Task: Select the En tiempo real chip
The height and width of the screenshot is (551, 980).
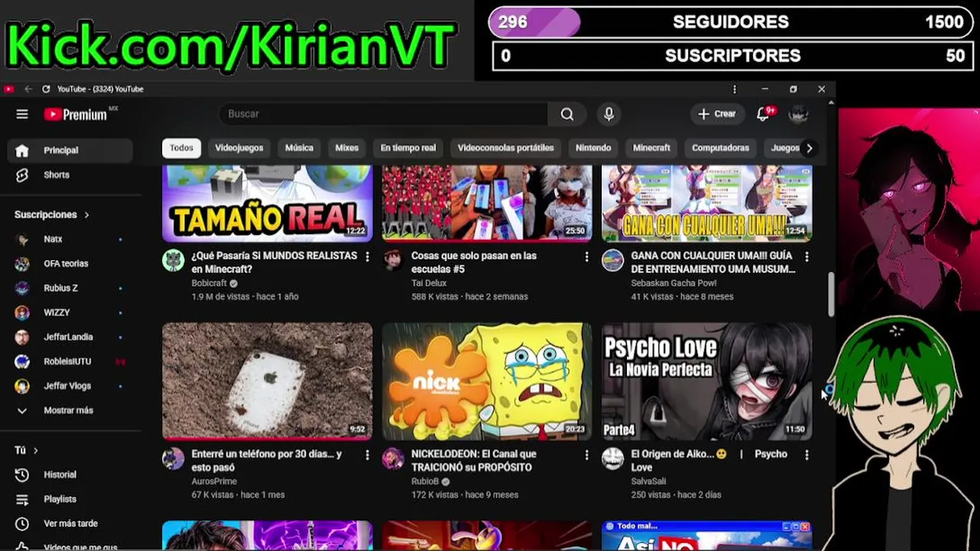Action: click(408, 148)
